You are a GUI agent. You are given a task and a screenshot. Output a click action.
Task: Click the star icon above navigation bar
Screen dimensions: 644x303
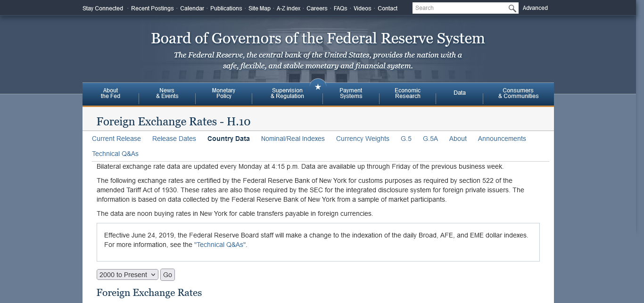click(x=318, y=87)
